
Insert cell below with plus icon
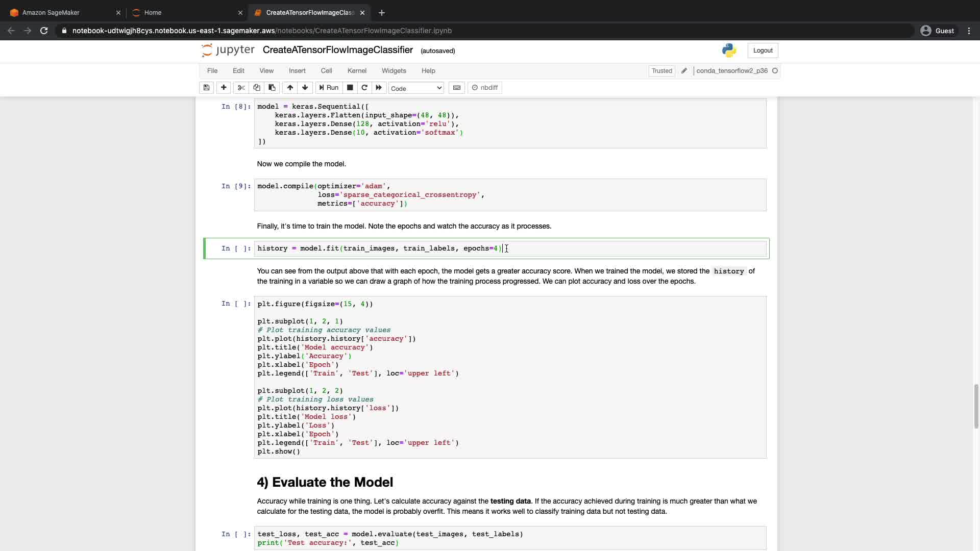(224, 88)
